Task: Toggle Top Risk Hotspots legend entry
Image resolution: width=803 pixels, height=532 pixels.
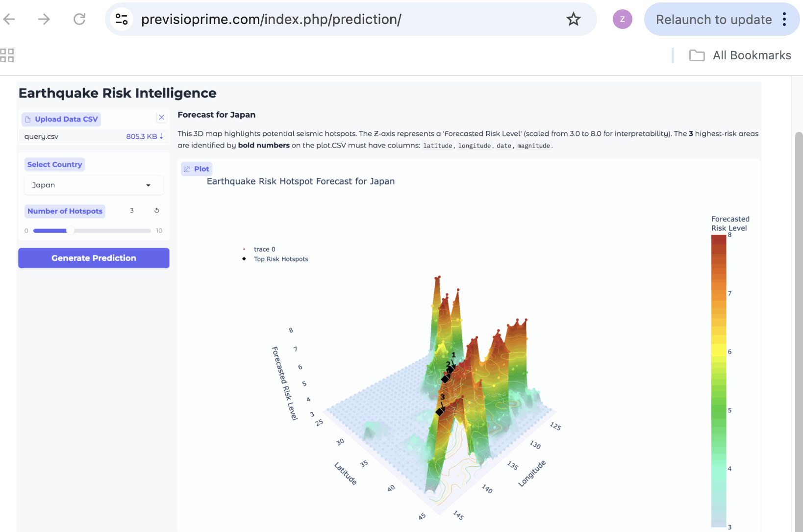Action: 280,259
